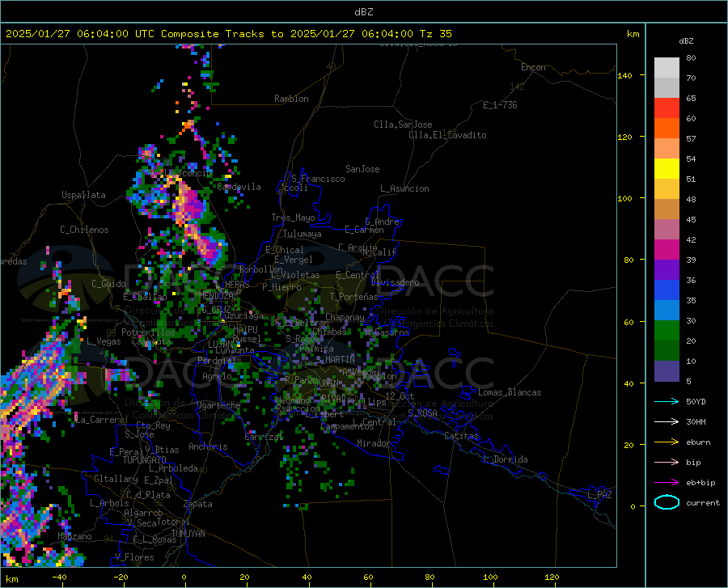Select the magenta 39 dBZ color swatch
The height and width of the screenshot is (588, 728).
(x=667, y=250)
